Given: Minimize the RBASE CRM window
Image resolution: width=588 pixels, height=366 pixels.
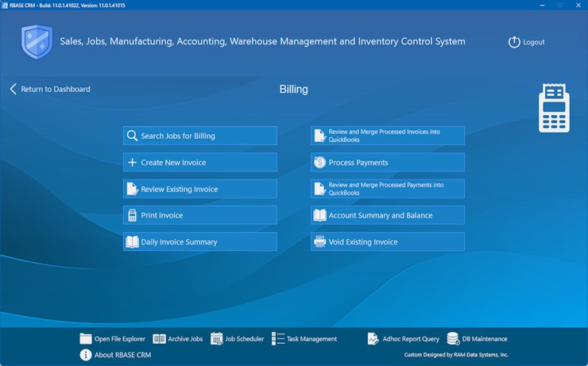Looking at the screenshot, I should (x=542, y=6).
